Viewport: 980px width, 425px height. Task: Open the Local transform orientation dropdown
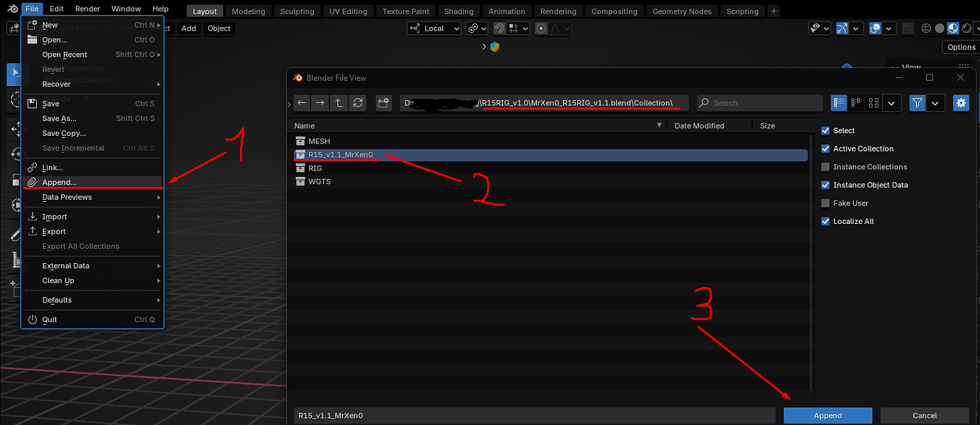(x=434, y=28)
